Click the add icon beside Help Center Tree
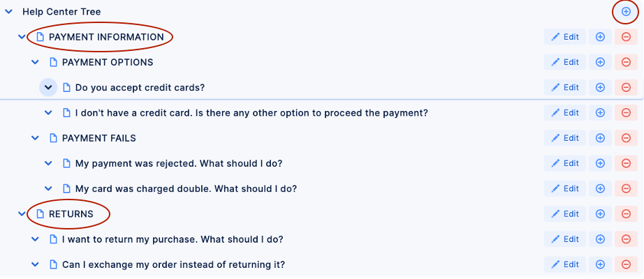644x279 pixels. pyautogui.click(x=626, y=12)
